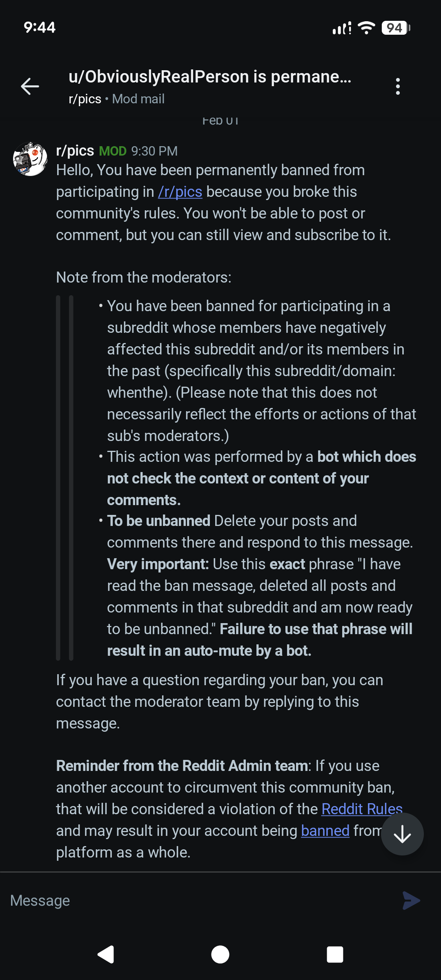Open the /r/pics hyperlink in message
The height and width of the screenshot is (980, 441).
click(x=180, y=192)
